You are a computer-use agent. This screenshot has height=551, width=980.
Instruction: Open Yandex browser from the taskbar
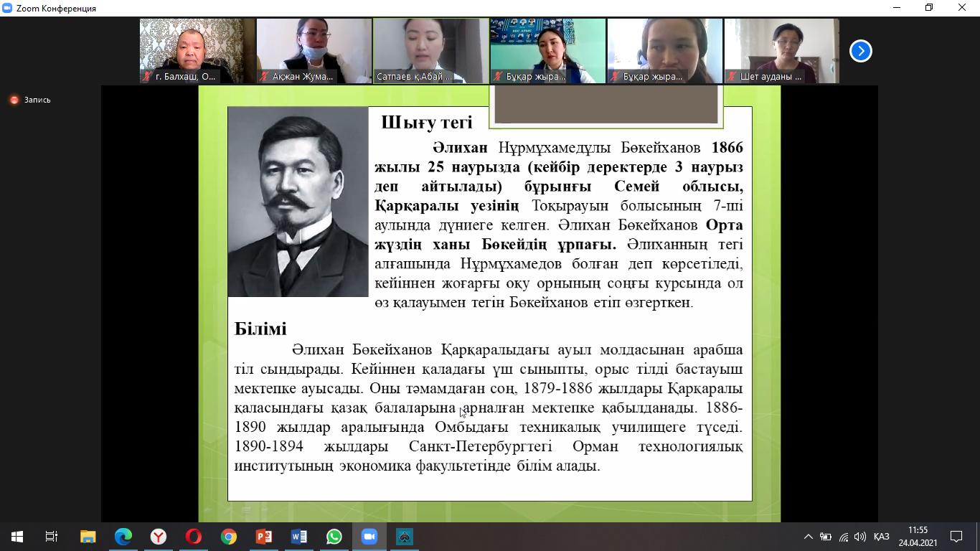159,537
